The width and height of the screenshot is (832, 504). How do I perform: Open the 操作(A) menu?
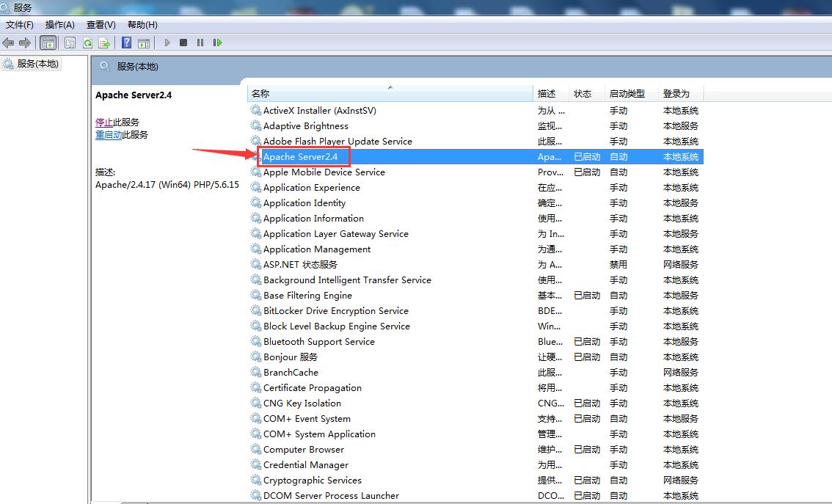coord(60,24)
